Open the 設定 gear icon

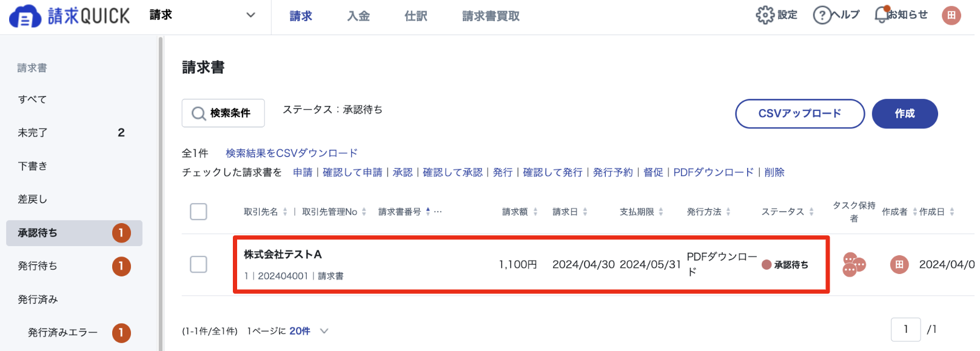pyautogui.click(x=765, y=15)
